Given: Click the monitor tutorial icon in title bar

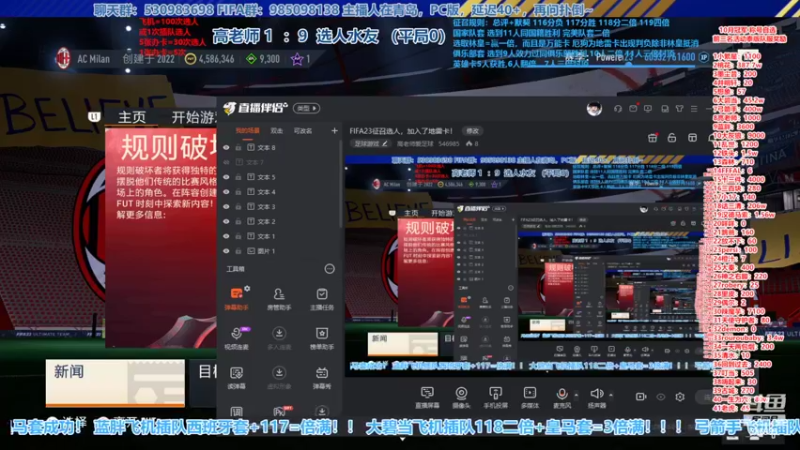Looking at the screenshot, I should (648, 109).
